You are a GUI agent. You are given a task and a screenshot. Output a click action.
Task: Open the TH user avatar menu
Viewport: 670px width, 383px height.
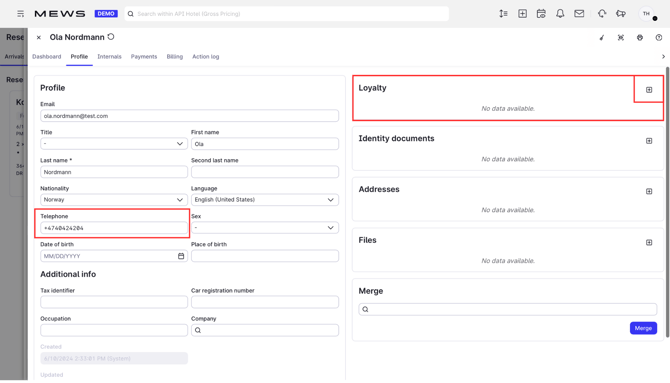point(647,14)
